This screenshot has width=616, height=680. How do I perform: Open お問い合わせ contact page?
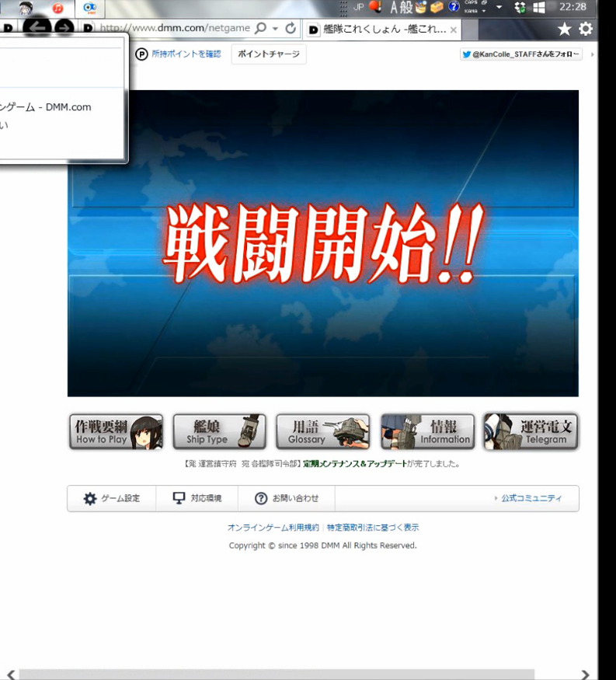[287, 498]
